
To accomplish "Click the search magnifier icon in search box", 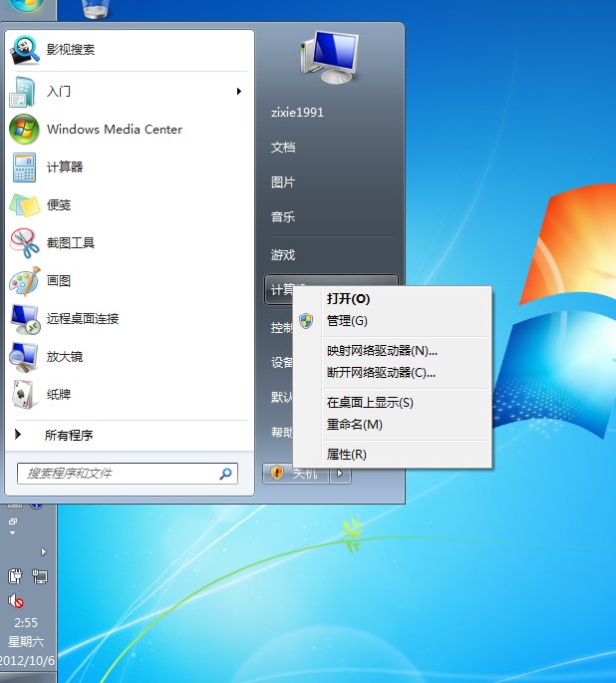I will coord(225,474).
